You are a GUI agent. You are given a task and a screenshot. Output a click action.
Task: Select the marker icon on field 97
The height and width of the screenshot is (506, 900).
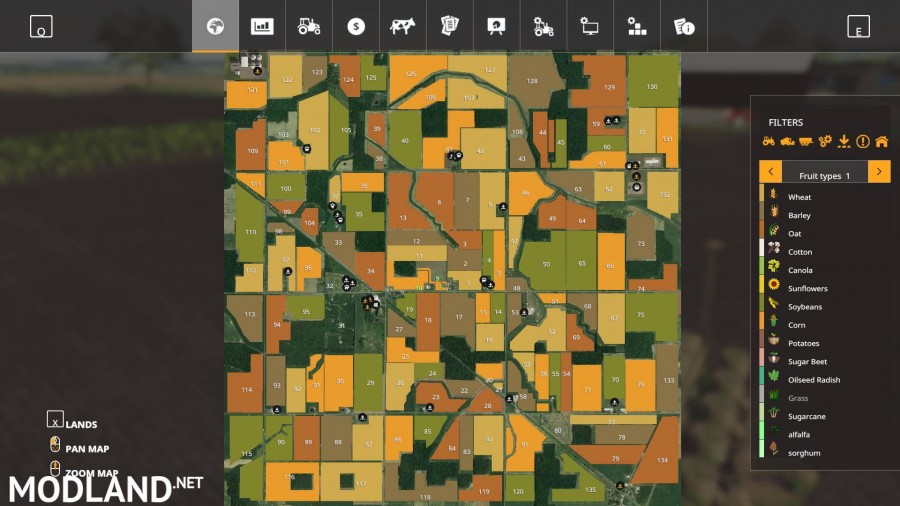288,271
